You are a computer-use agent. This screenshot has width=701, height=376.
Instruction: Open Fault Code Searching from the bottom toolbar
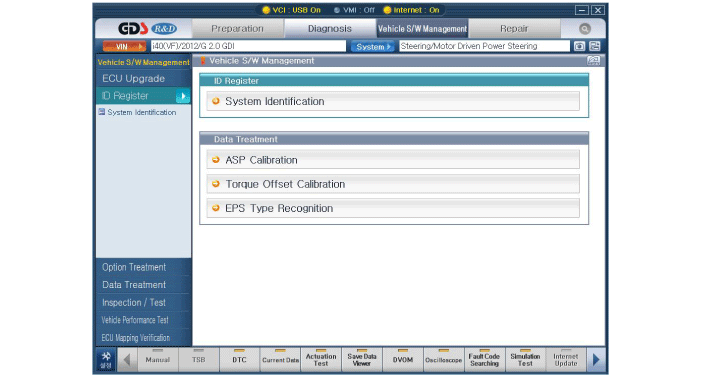(484, 359)
